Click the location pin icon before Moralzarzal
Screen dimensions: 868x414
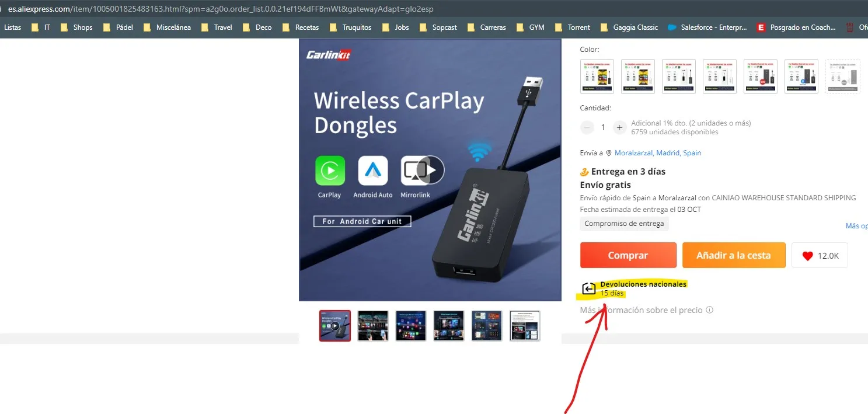(x=609, y=153)
